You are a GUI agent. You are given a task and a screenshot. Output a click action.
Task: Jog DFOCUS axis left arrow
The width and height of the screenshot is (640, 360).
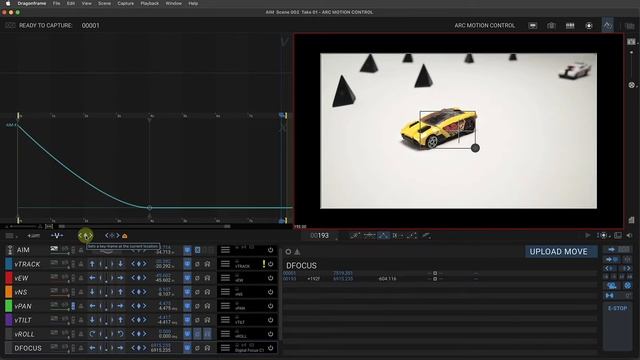pos(92,348)
